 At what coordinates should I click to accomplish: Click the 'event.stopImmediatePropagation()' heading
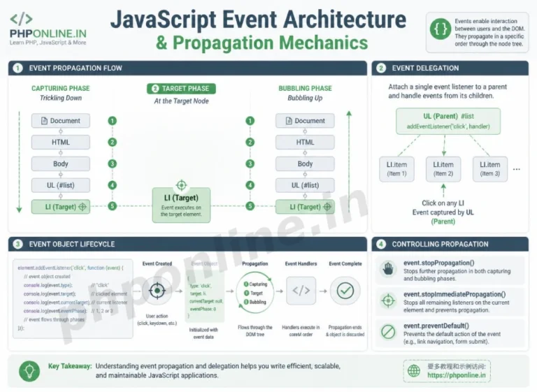pyautogui.click(x=454, y=294)
